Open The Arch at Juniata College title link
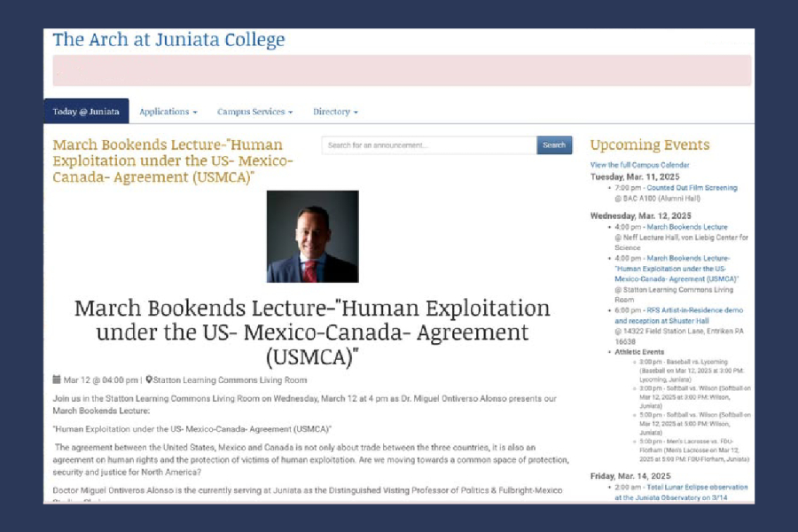Image resolution: width=798 pixels, height=532 pixels. (x=168, y=40)
